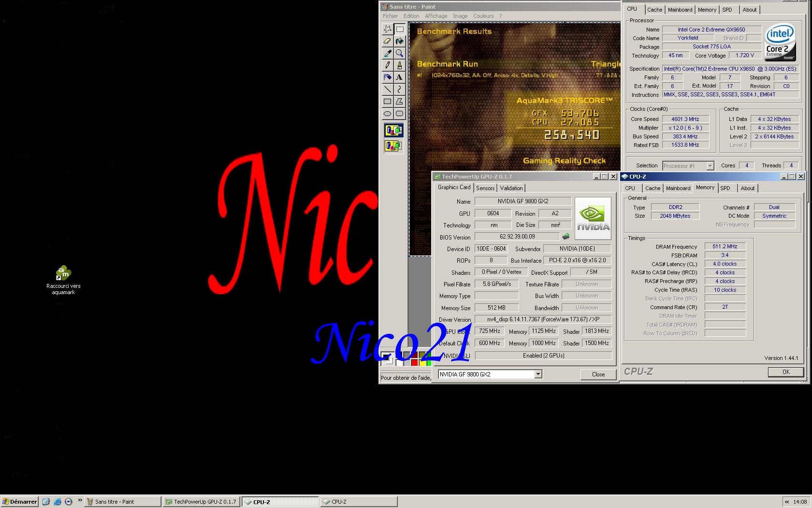Open the Couleurs menu in Paint
812x508 pixels.
483,16
